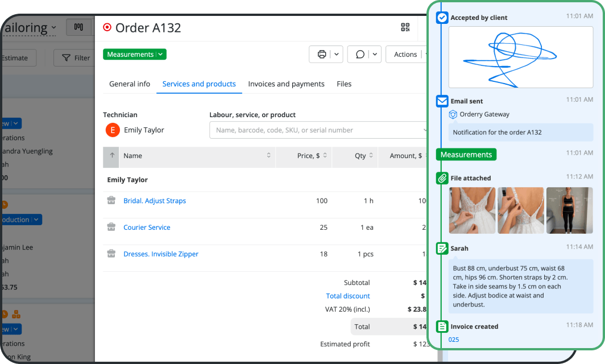Viewport: 605px width, 364px height.
Task: Focus the labour, service, or product search field
Action: pyautogui.click(x=319, y=130)
